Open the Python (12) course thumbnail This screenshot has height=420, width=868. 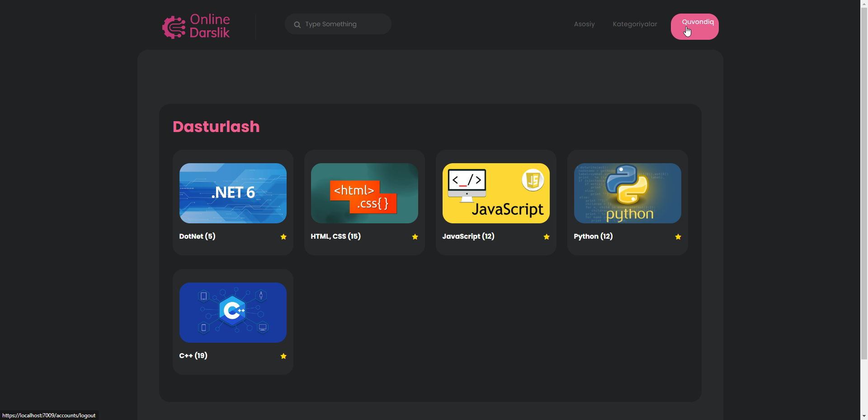click(x=627, y=193)
